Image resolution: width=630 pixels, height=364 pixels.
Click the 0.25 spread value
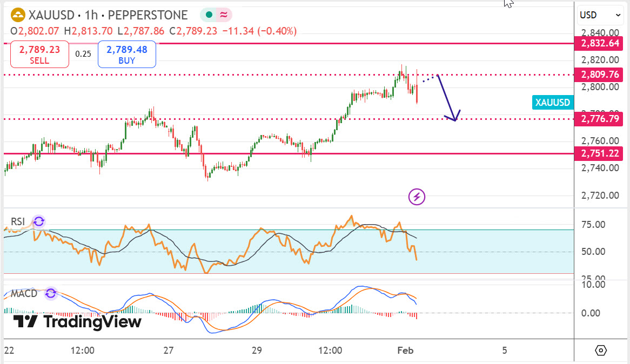pos(83,54)
